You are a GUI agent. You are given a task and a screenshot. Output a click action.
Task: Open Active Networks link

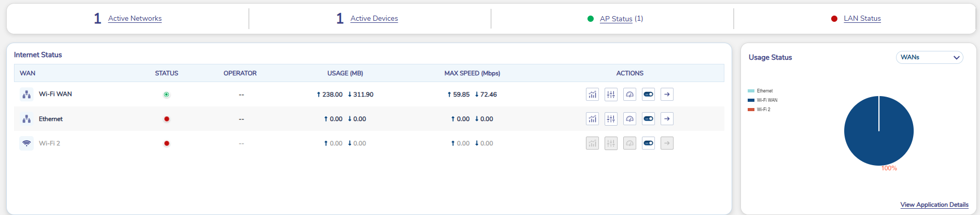pos(135,19)
